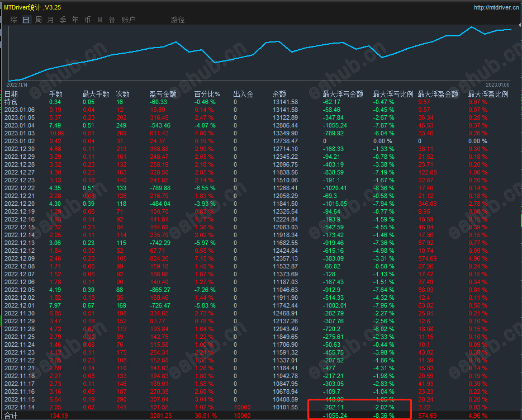Open the 币 currency tab

pyautogui.click(x=88, y=20)
